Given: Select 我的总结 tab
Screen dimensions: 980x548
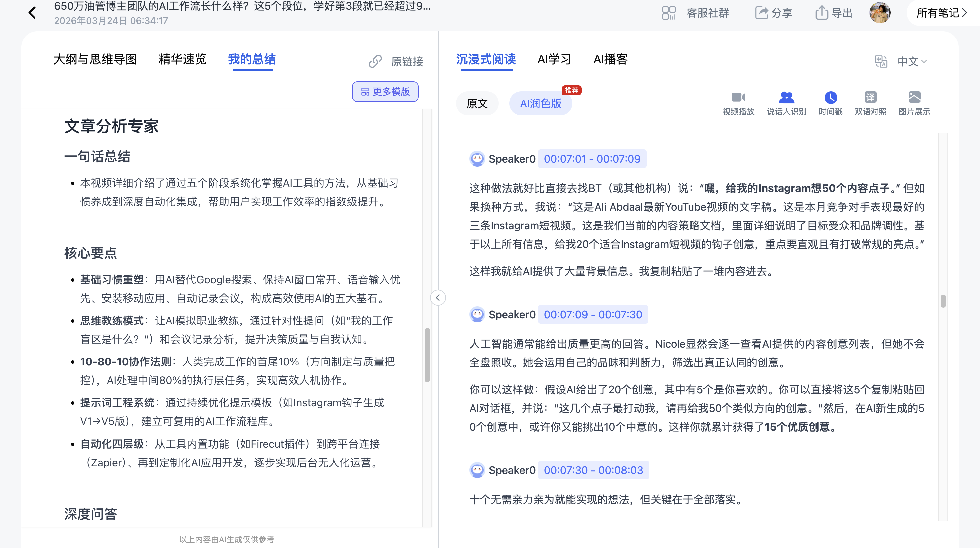Looking at the screenshot, I should pos(252,59).
